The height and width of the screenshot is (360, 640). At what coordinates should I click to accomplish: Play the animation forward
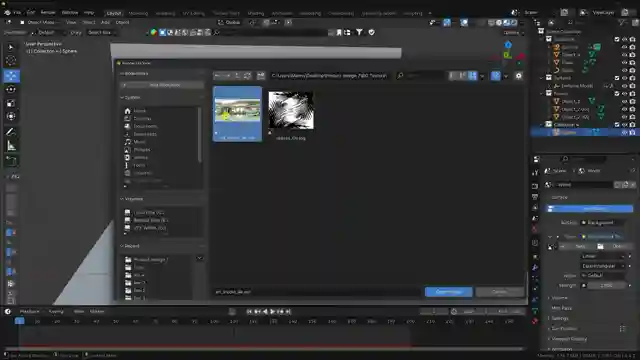coord(273,311)
